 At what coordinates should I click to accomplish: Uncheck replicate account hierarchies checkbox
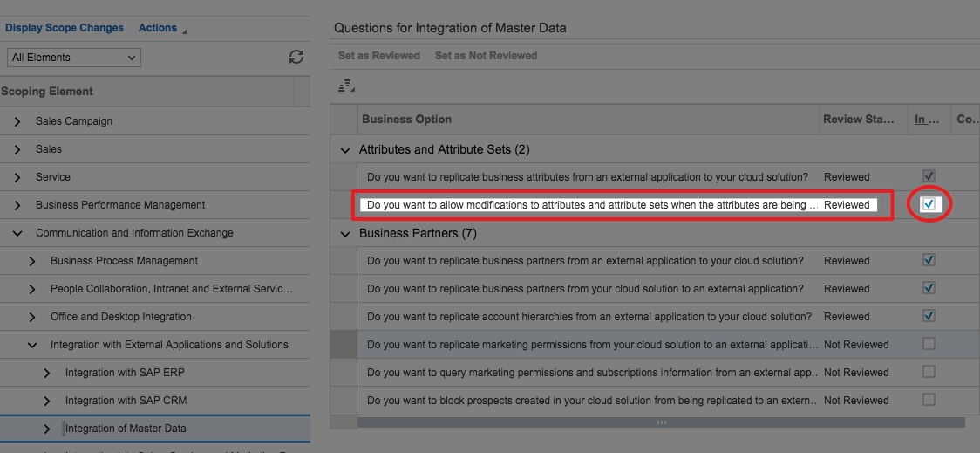[x=929, y=316]
